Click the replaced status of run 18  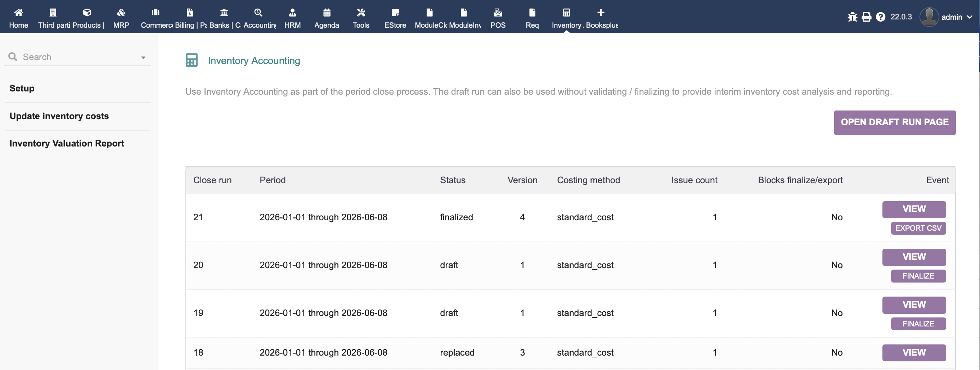point(457,352)
